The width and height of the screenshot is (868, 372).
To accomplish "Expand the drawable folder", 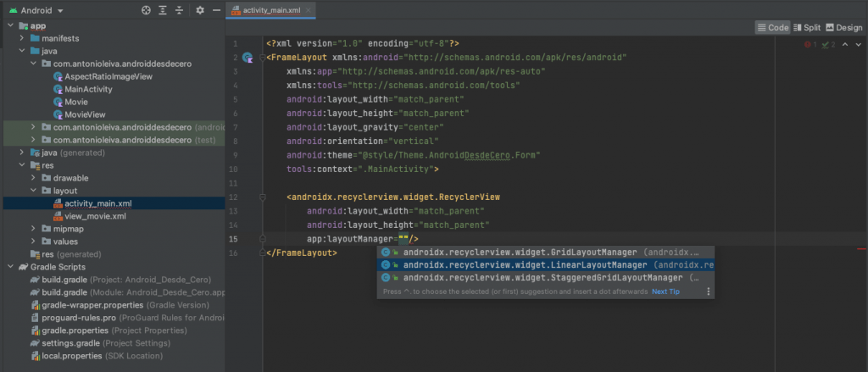I will [x=33, y=178].
